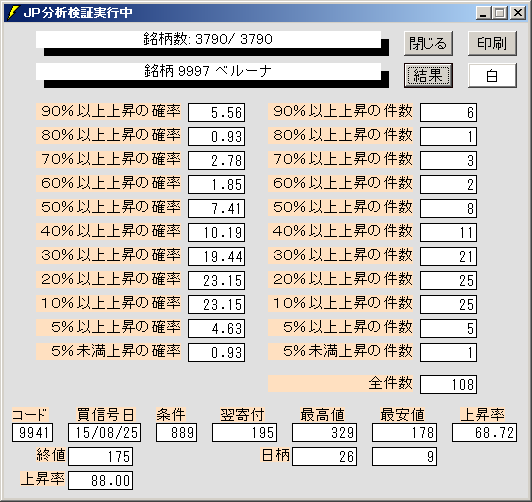The width and height of the screenshot is (532, 502).
Task: Click the 全件数 field showing 108
Action: click(x=448, y=384)
